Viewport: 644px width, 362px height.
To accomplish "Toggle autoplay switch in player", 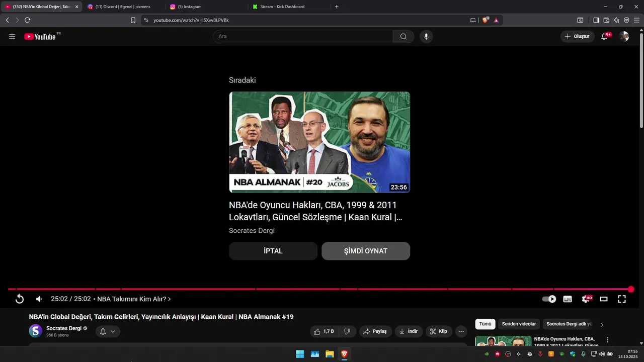I will (x=549, y=299).
